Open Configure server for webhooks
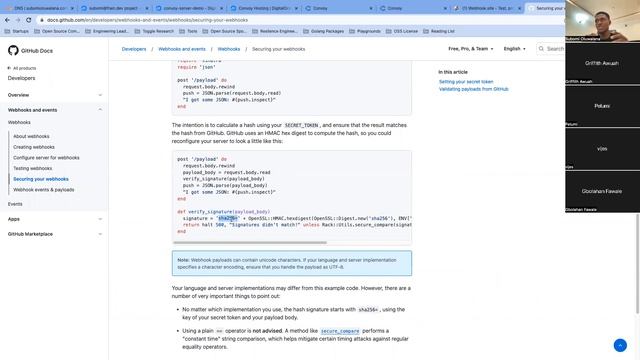 [x=46, y=158]
